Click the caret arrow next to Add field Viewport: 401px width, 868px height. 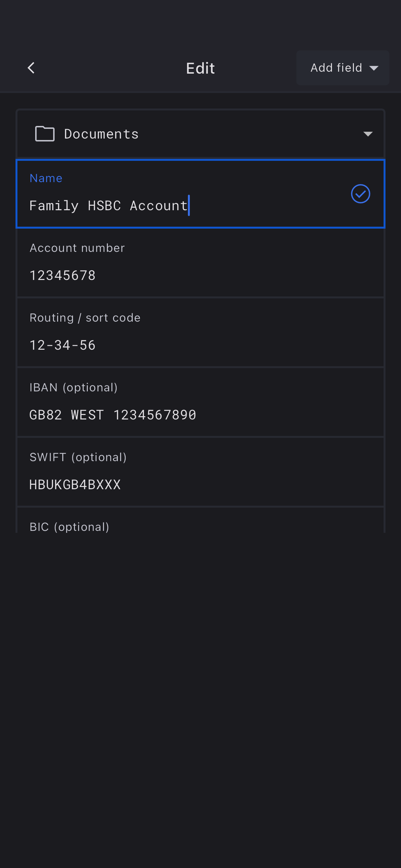coord(374,68)
